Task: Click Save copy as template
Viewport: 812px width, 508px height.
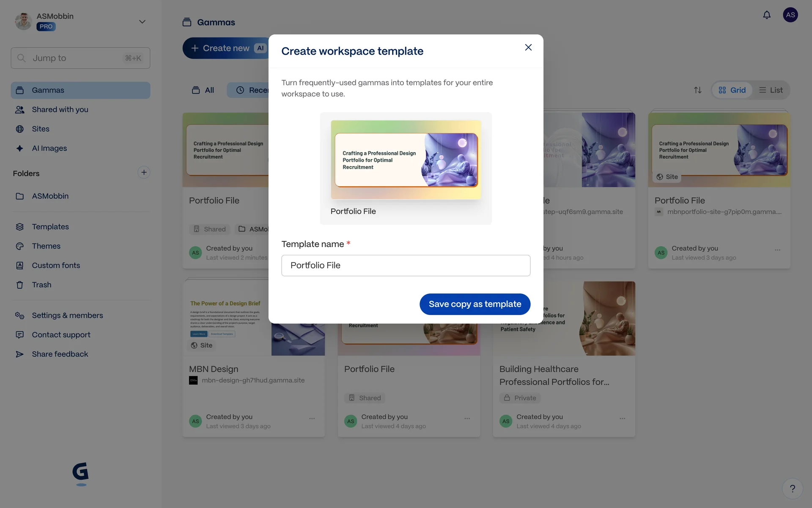Action: 475,304
